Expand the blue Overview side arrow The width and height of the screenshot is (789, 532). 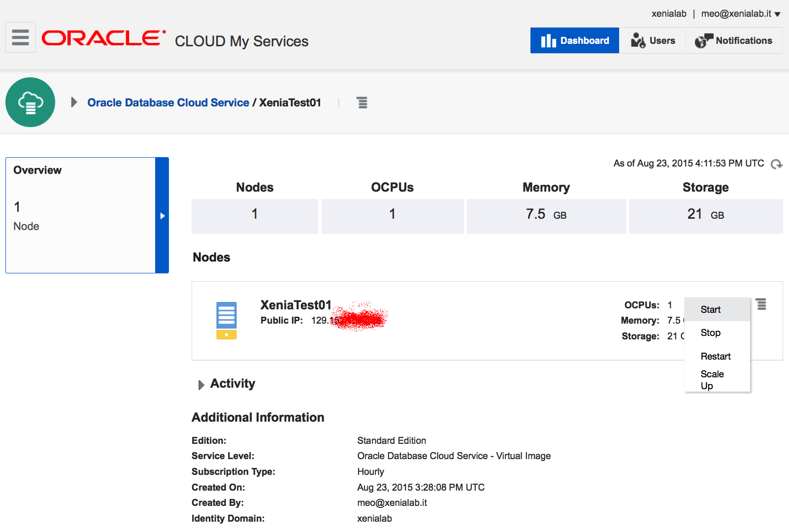click(x=162, y=215)
